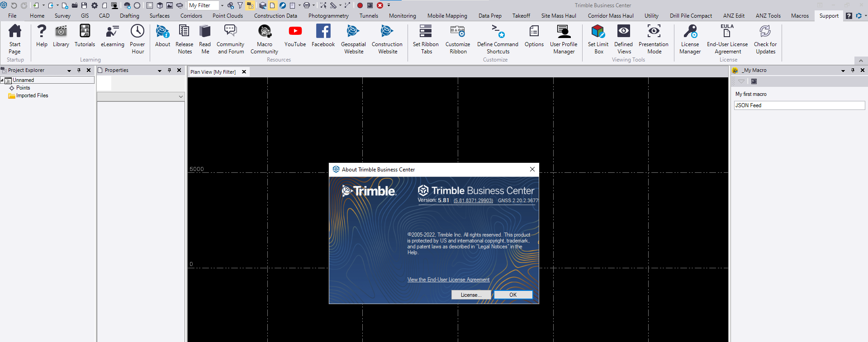The width and height of the screenshot is (868, 342).
Task: Open Macro Community
Action: coord(265,39)
